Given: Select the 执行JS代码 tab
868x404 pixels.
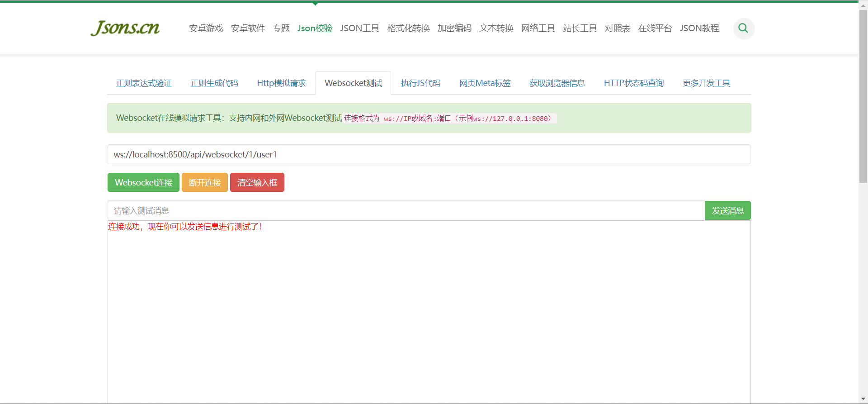Looking at the screenshot, I should (420, 83).
